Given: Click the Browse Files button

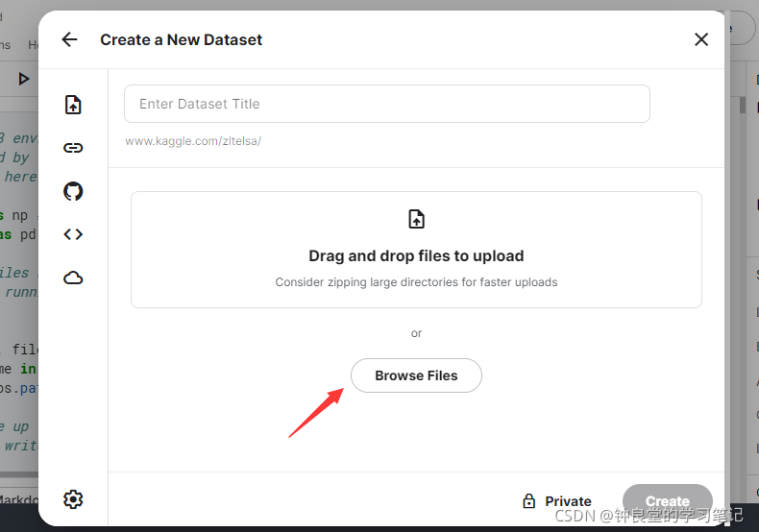Looking at the screenshot, I should click(416, 375).
